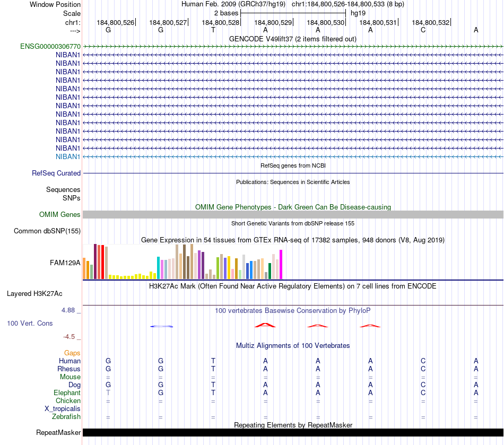
Task: Click the OMIM Genes track label
Action: [x=60, y=215]
